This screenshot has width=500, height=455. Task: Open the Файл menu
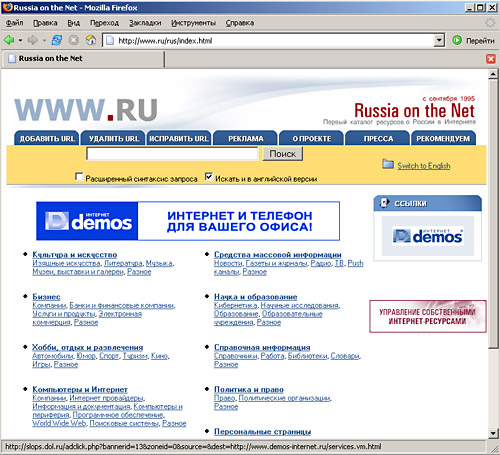pyautogui.click(x=15, y=23)
